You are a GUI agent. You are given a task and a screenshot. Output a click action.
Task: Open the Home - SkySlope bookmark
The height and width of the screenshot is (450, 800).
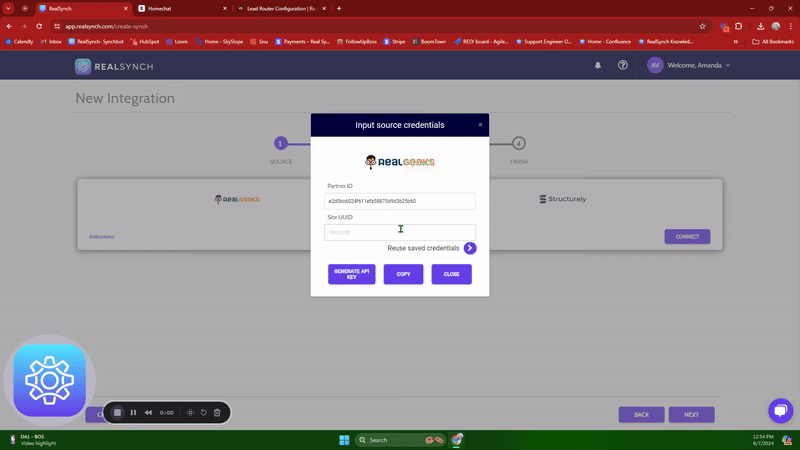click(219, 42)
